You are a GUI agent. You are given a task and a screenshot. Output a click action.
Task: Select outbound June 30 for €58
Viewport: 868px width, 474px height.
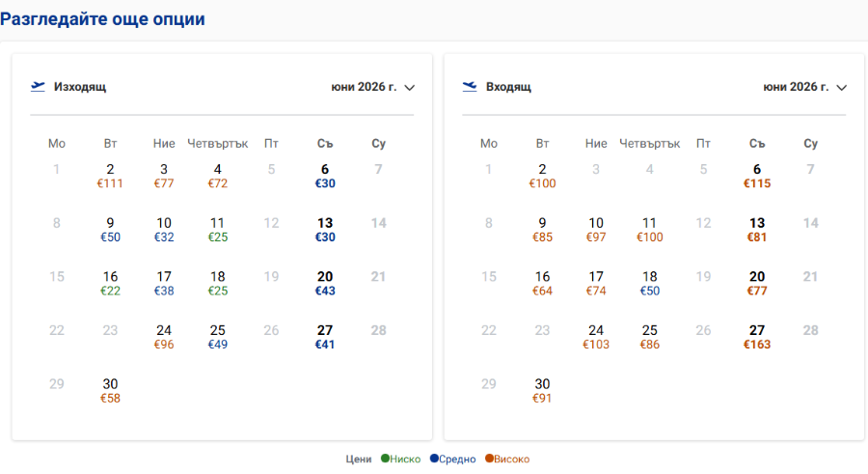click(110, 391)
